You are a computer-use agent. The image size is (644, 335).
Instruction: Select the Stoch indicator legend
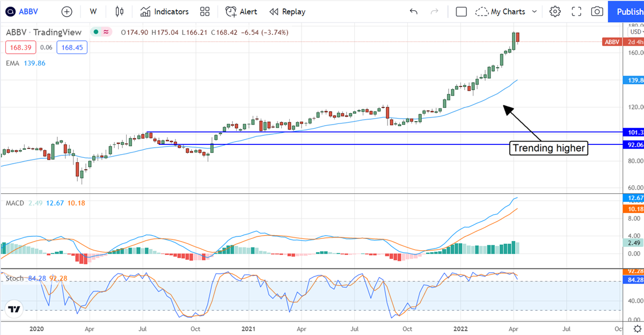pos(14,278)
